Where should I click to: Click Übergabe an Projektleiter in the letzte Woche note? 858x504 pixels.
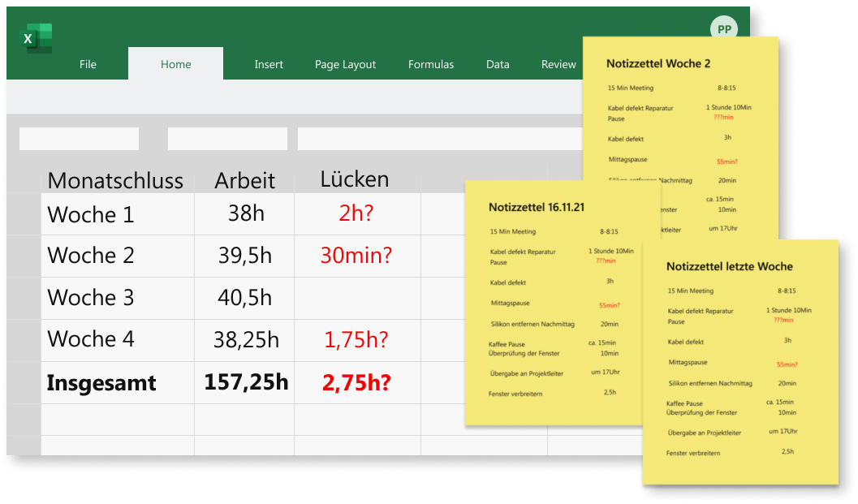click(x=705, y=433)
